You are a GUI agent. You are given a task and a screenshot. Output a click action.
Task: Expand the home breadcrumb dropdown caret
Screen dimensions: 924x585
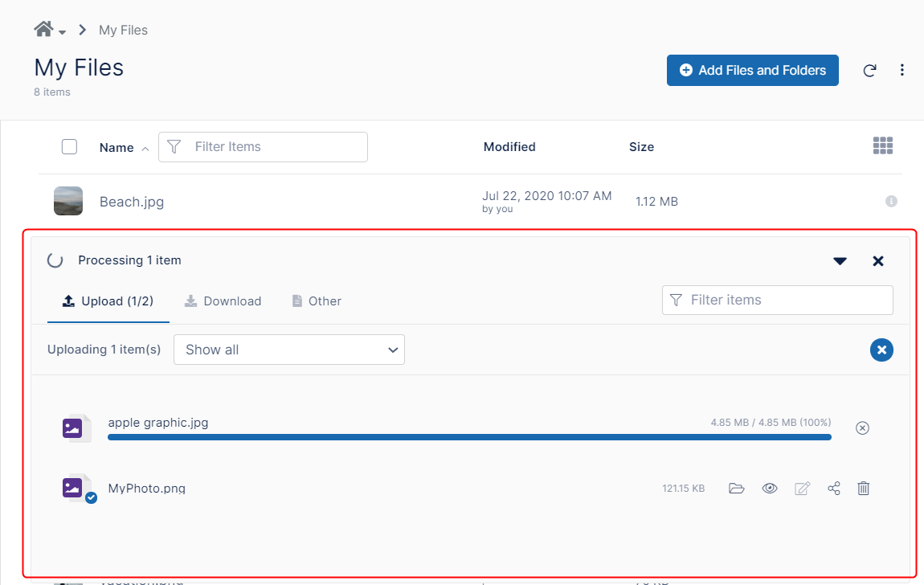coord(63,32)
